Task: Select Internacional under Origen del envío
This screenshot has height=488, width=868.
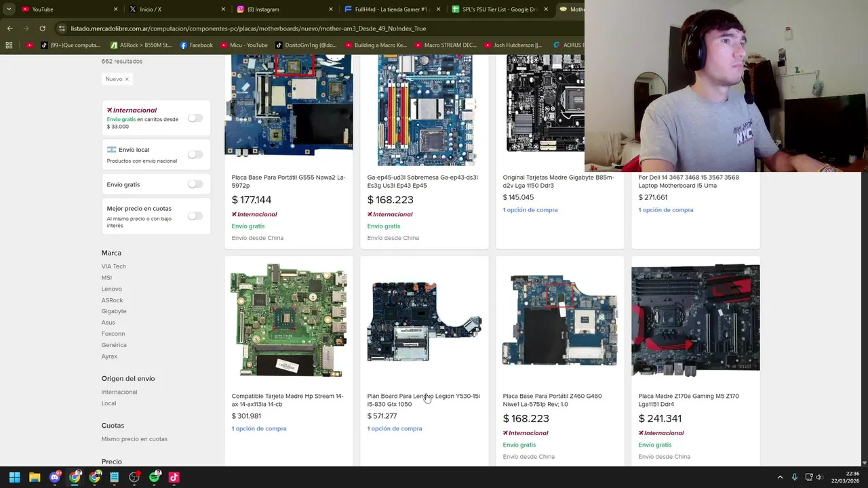Action: (119, 392)
